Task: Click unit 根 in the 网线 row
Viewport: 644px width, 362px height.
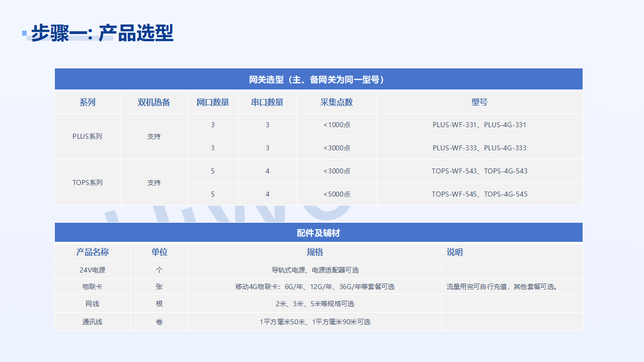Action: click(159, 304)
